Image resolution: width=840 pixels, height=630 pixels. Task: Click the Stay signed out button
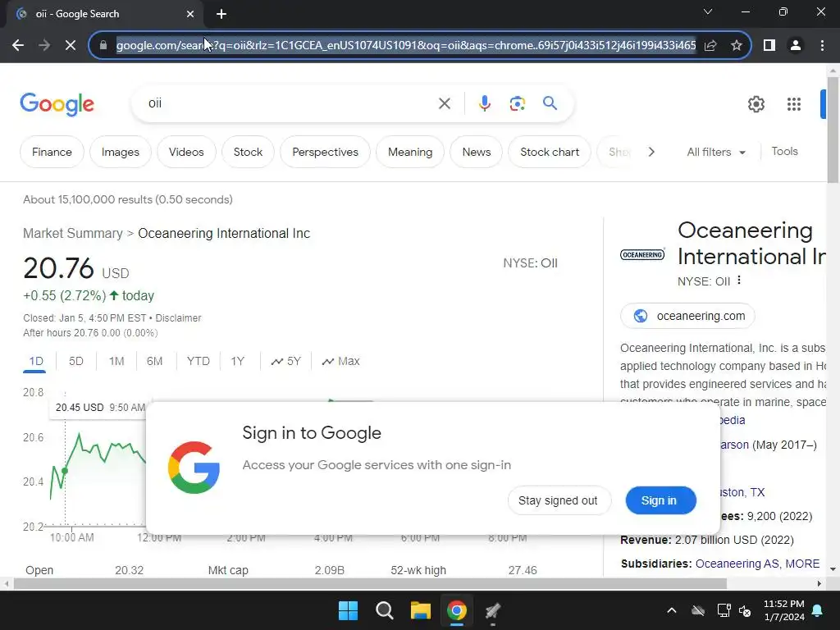pyautogui.click(x=558, y=500)
